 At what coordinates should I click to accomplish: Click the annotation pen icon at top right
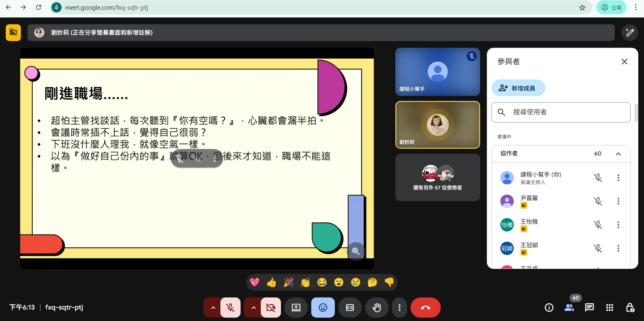630,33
